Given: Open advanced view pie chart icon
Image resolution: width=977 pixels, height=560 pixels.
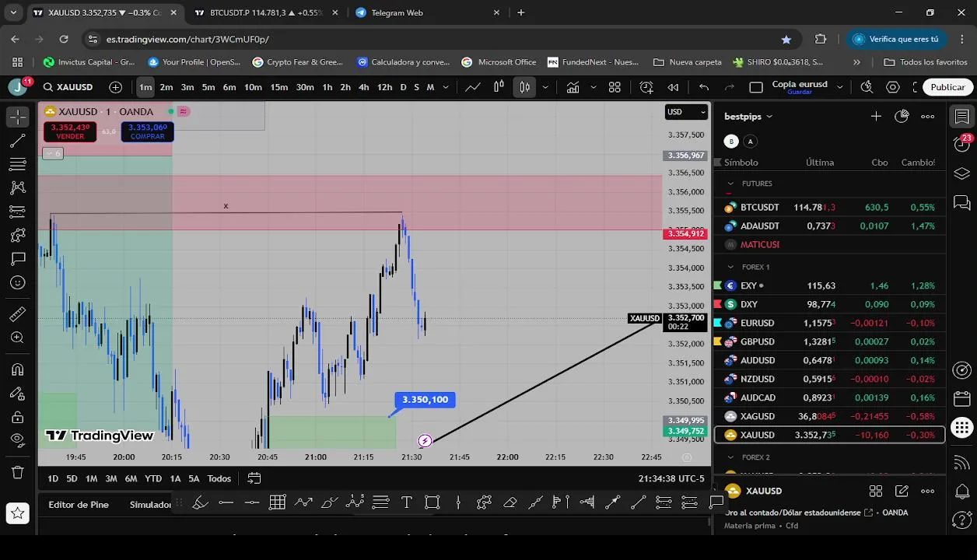Looking at the screenshot, I should [x=902, y=116].
